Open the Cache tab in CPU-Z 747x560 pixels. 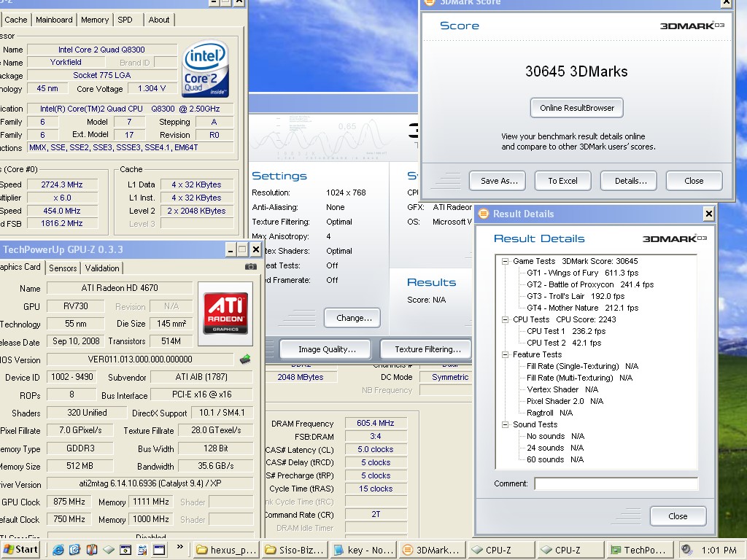(x=16, y=20)
